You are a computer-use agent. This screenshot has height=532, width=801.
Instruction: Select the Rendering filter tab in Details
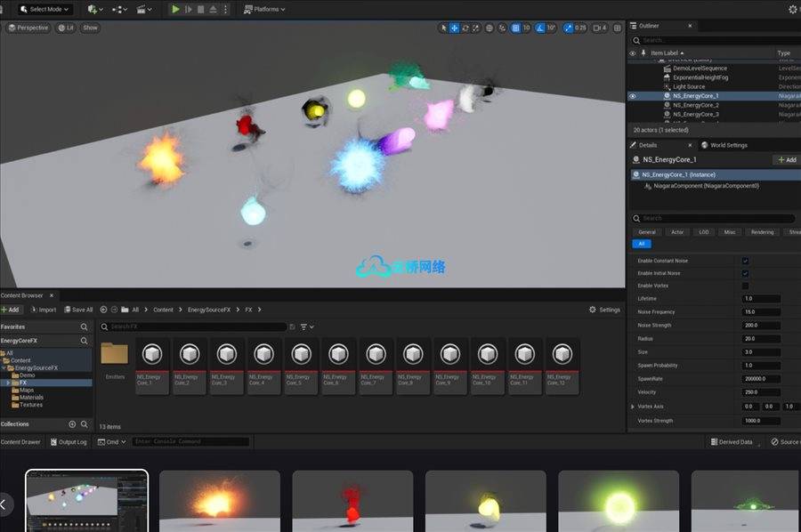(762, 232)
